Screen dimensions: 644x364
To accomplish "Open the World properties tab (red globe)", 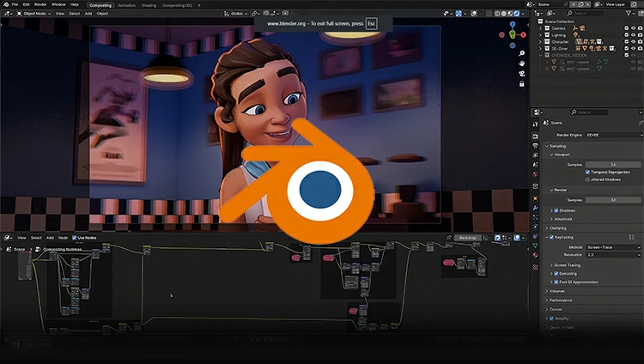I will 535,174.
